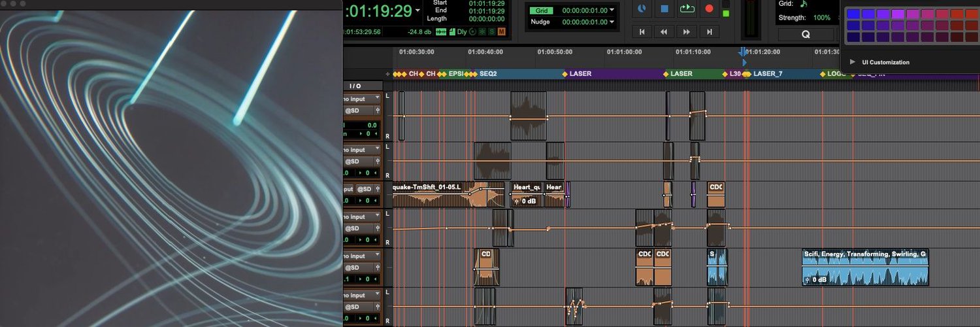
Task: Click the EPSI marker
Action: (x=456, y=74)
